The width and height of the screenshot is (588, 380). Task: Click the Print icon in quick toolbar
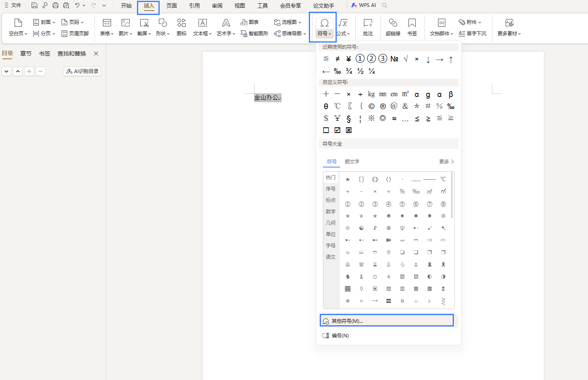tap(56, 5)
